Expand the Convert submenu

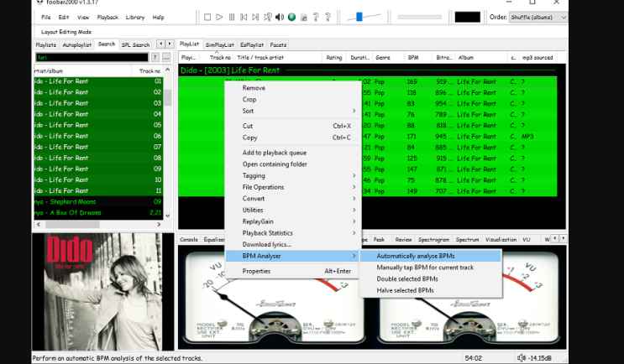tap(294, 199)
